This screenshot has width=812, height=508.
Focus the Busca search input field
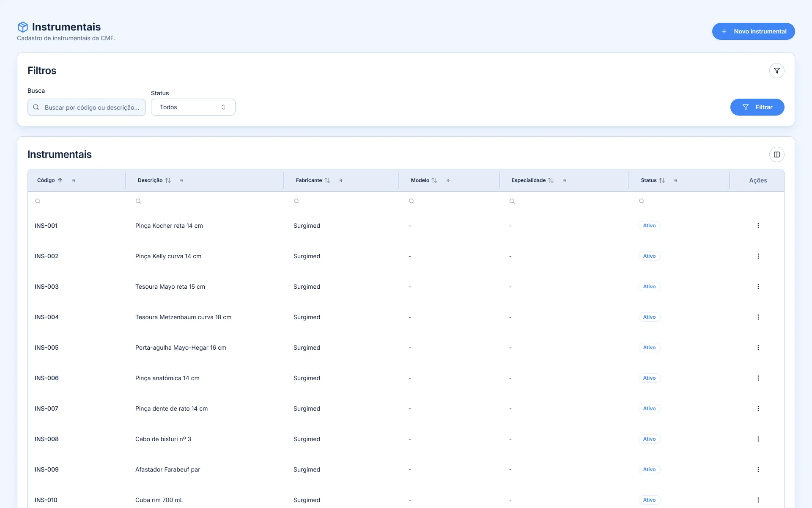[87, 107]
